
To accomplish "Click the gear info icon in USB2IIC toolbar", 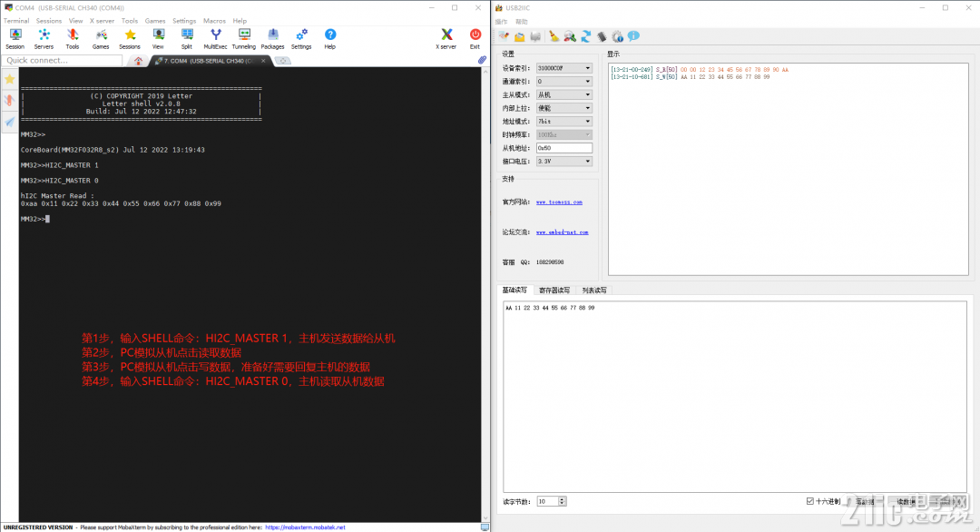I will click(x=618, y=36).
